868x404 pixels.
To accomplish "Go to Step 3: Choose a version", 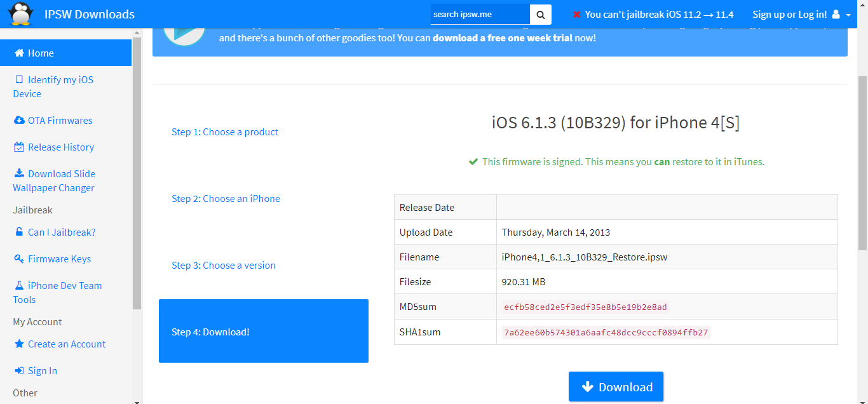I will [224, 266].
